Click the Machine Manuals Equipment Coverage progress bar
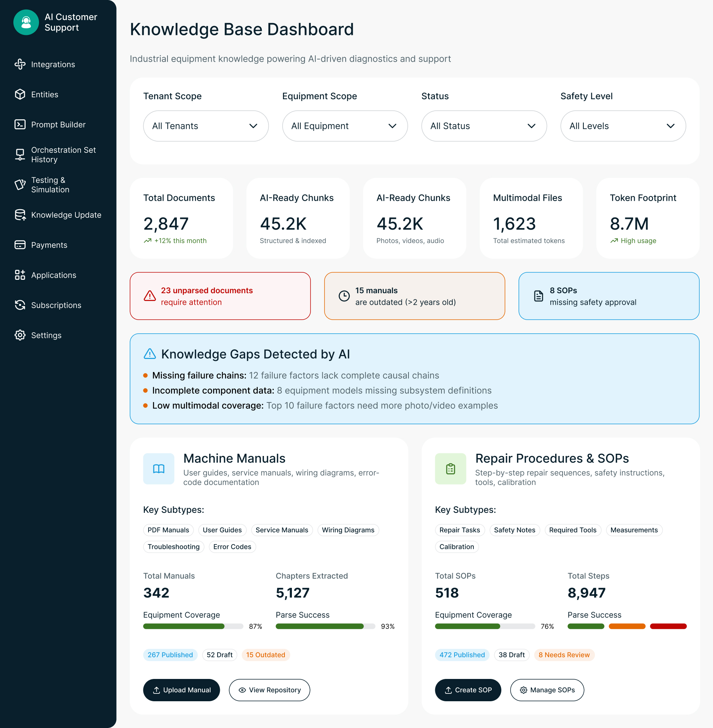This screenshot has width=713, height=728. (193, 627)
